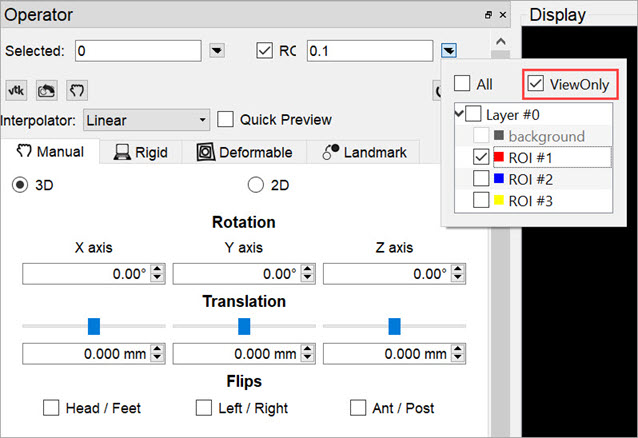Click the cloud-shaped icon beside vtk
The height and width of the screenshot is (438, 638).
(x=46, y=89)
